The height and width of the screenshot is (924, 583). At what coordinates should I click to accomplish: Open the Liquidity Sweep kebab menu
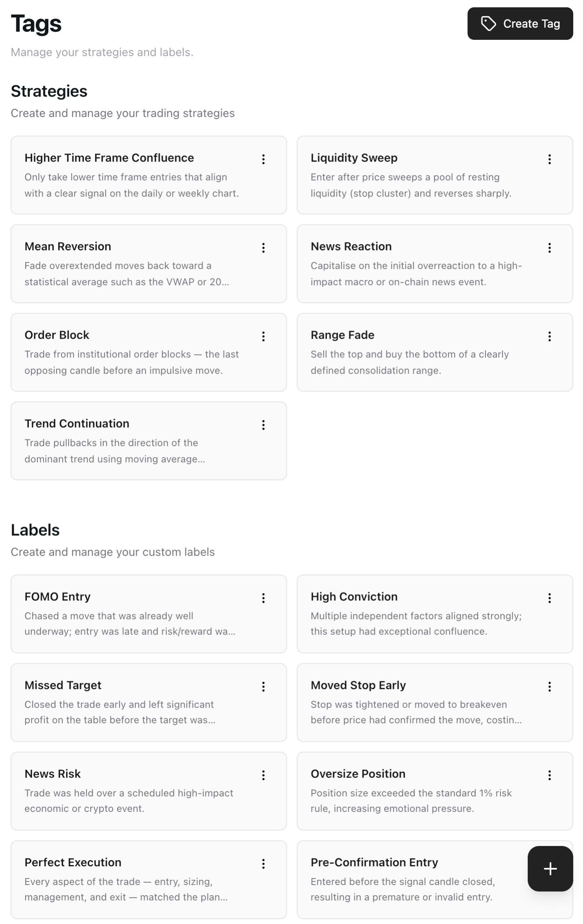coord(550,159)
